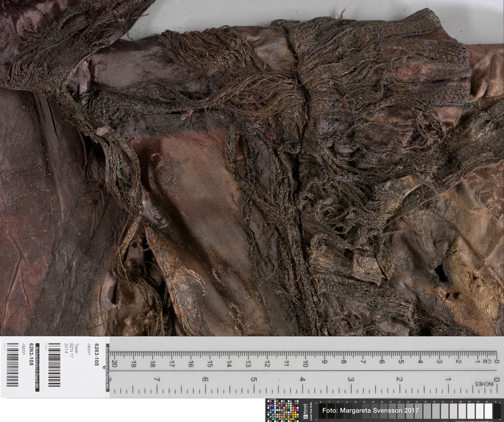
Task: Click the number 4 on inch scale
Action: point(302,379)
